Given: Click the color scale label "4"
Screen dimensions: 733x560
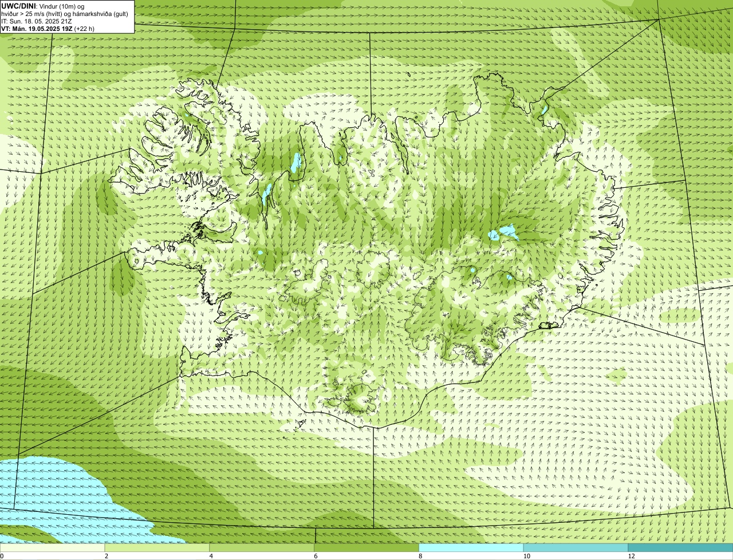Looking at the screenshot, I should click(211, 556).
